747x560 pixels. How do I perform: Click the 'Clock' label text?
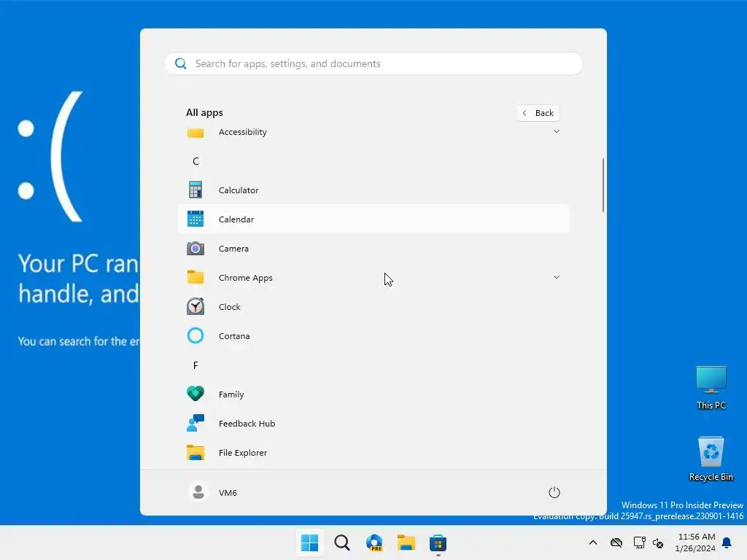230,307
